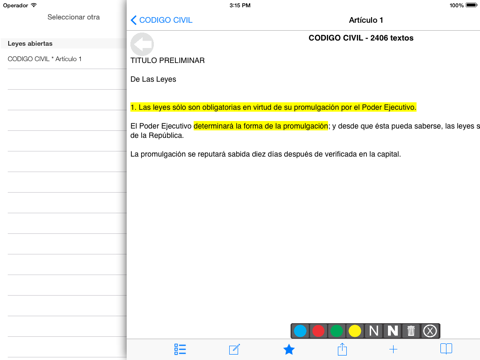This screenshot has height=360, width=480.
Task: Select the thin N text style
Action: click(374, 331)
